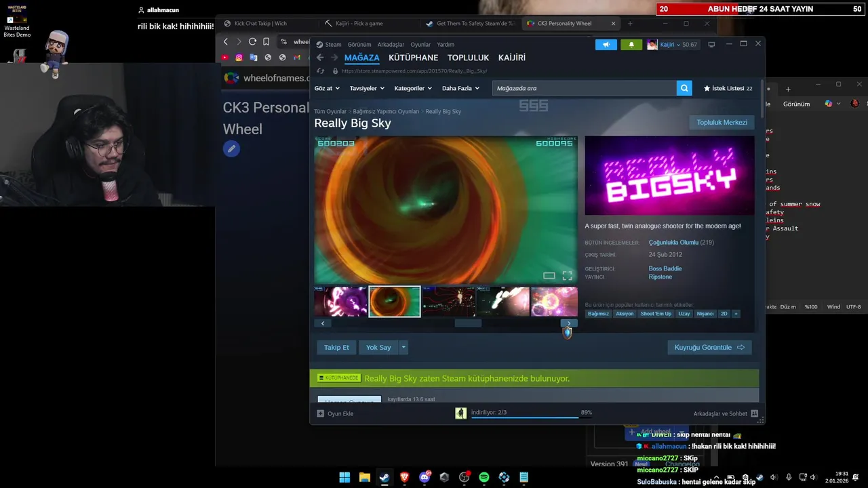Screen dimensions: 868x488
Task: Switch to Kick Chat Takip browser tab
Action: coord(260,23)
